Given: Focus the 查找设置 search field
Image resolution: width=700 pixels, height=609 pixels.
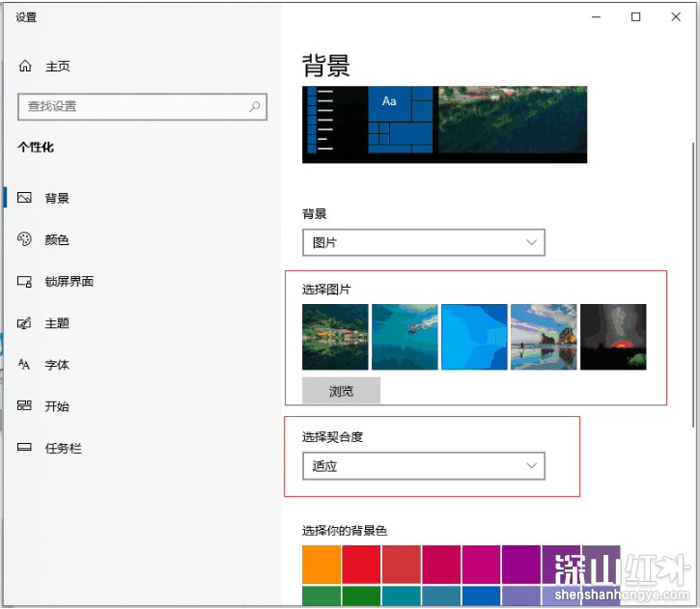Looking at the screenshot, I should (142, 106).
